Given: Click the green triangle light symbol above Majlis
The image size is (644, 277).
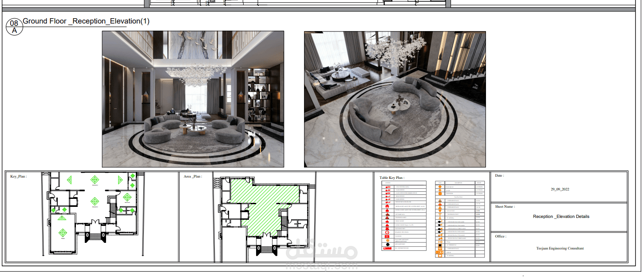Looking at the screenshot, I should point(62,218).
